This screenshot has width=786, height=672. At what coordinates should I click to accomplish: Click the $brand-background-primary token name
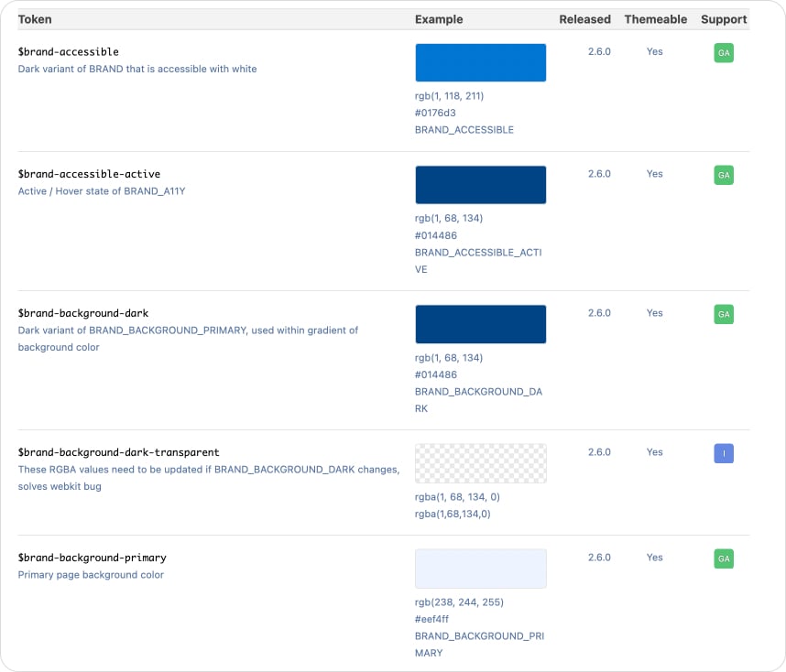pos(92,558)
